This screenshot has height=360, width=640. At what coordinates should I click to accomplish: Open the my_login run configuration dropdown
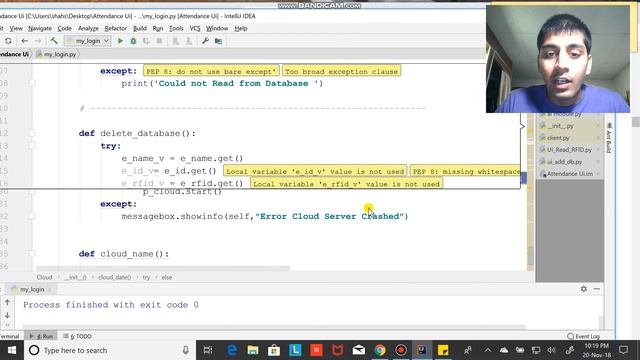point(88,41)
